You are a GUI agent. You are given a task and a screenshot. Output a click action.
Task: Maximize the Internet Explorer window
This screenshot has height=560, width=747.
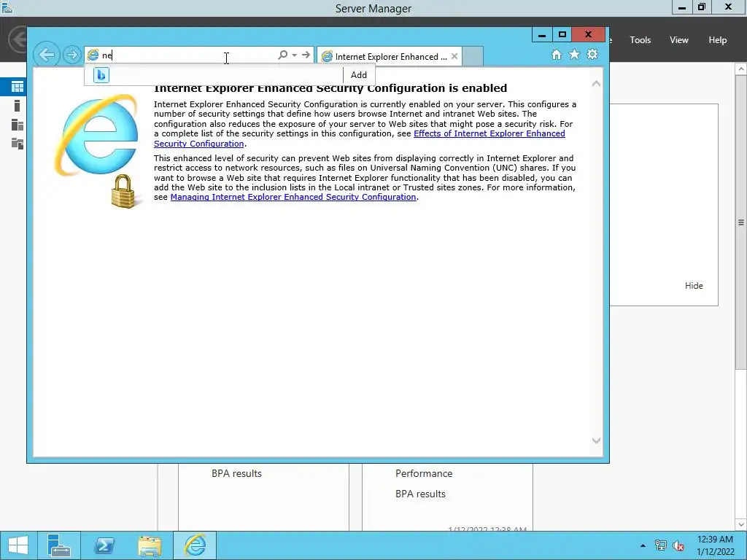click(562, 35)
